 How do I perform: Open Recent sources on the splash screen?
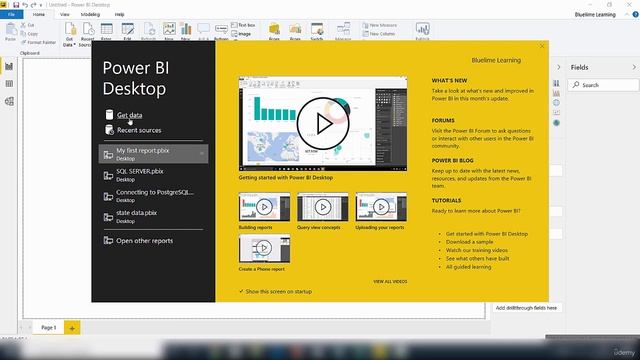tap(139, 130)
